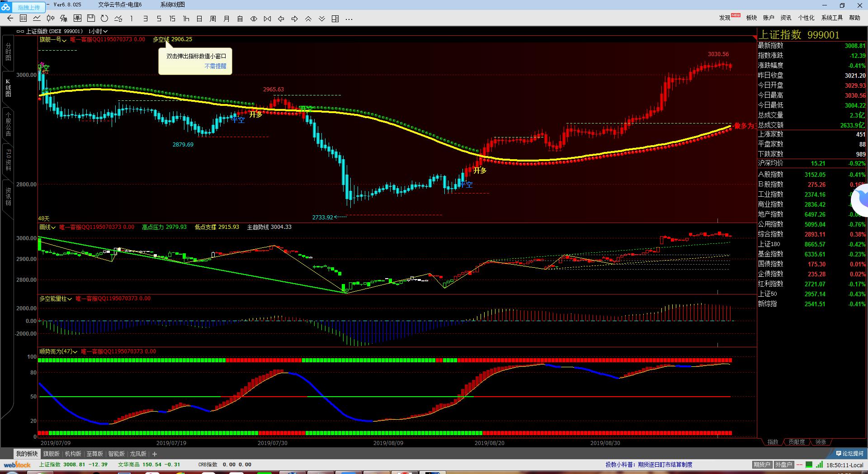
Task: Click the back arrow in the toolbar
Action: (x=10, y=19)
